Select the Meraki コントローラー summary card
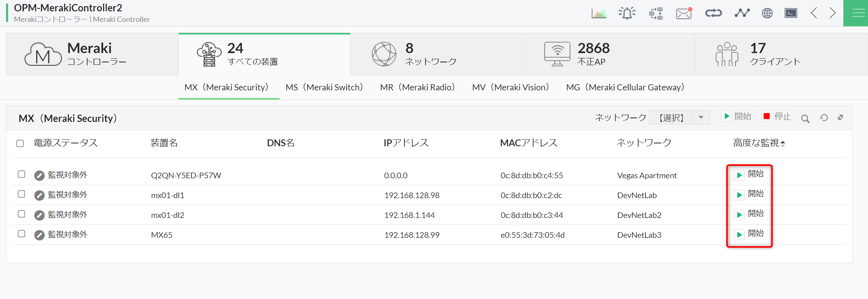The image size is (868, 299). point(92,54)
